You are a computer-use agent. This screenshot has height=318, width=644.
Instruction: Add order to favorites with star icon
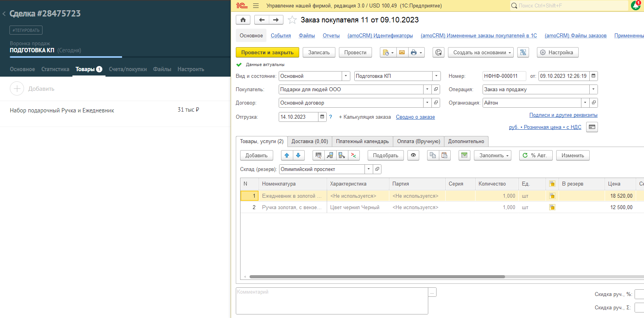coord(292,20)
